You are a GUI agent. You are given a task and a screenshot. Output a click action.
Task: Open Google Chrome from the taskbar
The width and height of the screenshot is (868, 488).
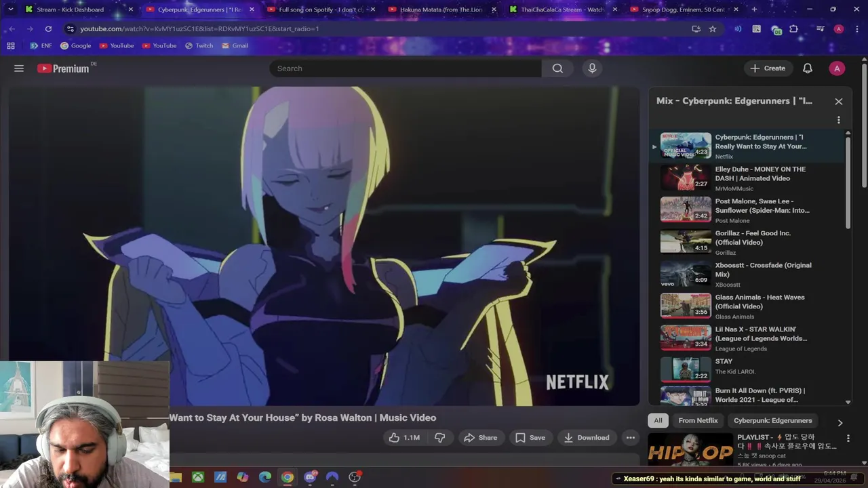(x=288, y=477)
